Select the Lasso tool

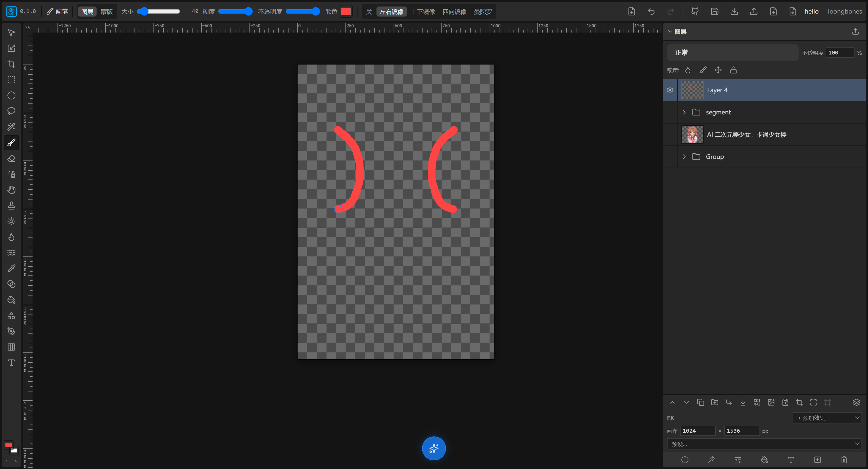[11, 111]
